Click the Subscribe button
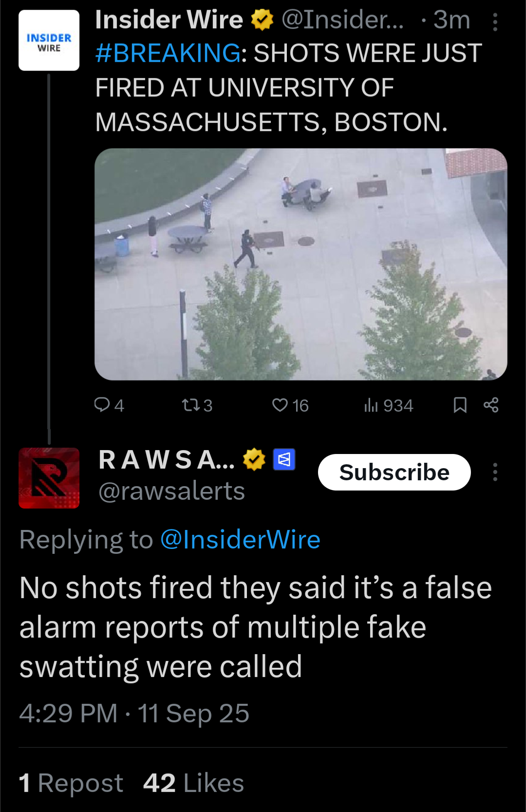526x812 pixels. tap(394, 472)
